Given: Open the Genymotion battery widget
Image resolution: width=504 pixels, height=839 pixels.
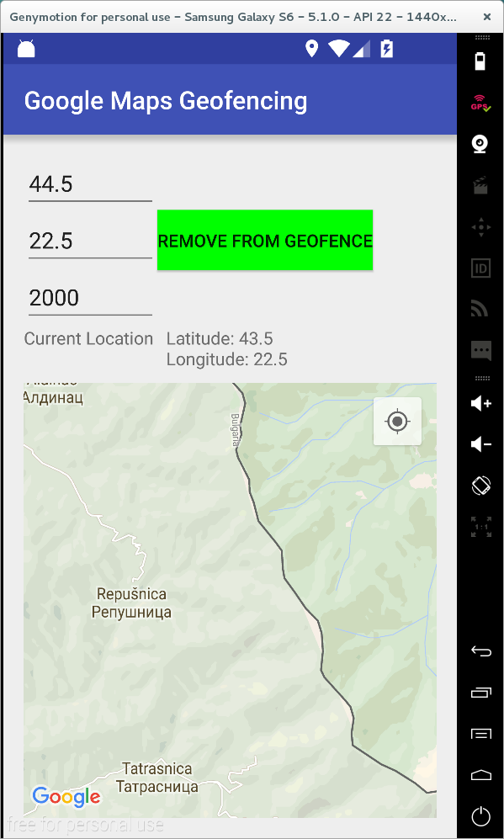Looking at the screenshot, I should pos(480,61).
